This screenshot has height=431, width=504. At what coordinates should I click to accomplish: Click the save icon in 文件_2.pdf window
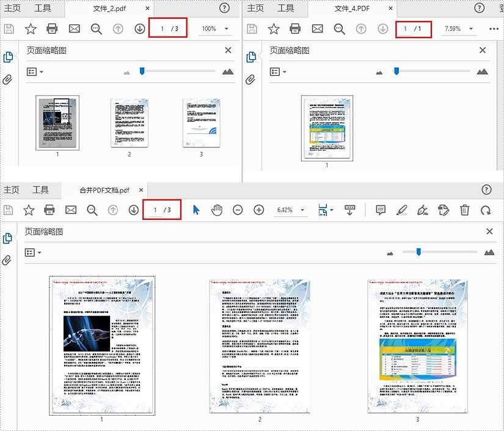click(x=9, y=29)
